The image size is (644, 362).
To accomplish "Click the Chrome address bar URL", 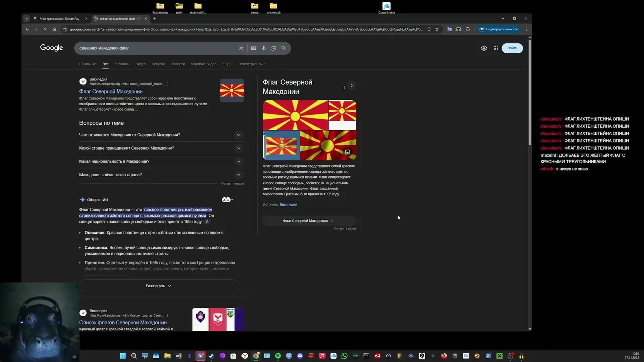I will tap(246, 29).
